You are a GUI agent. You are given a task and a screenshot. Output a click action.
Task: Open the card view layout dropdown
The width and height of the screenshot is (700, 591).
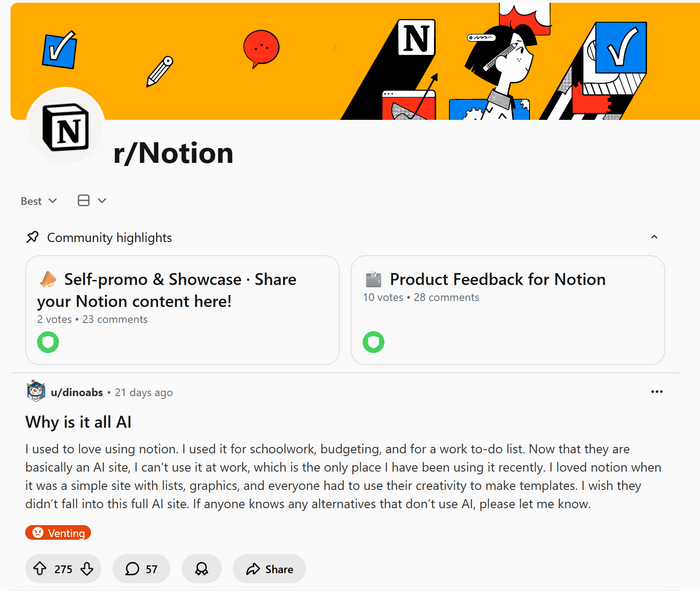(x=92, y=201)
